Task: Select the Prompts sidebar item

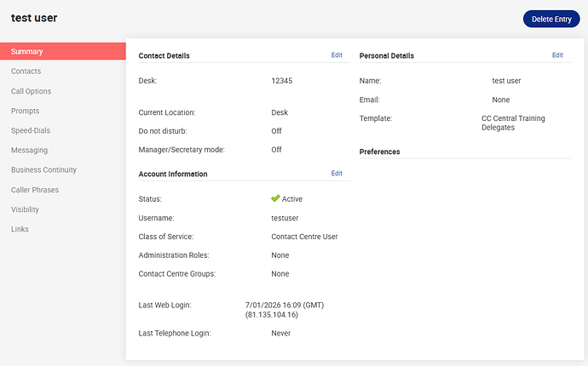Action: 25,111
